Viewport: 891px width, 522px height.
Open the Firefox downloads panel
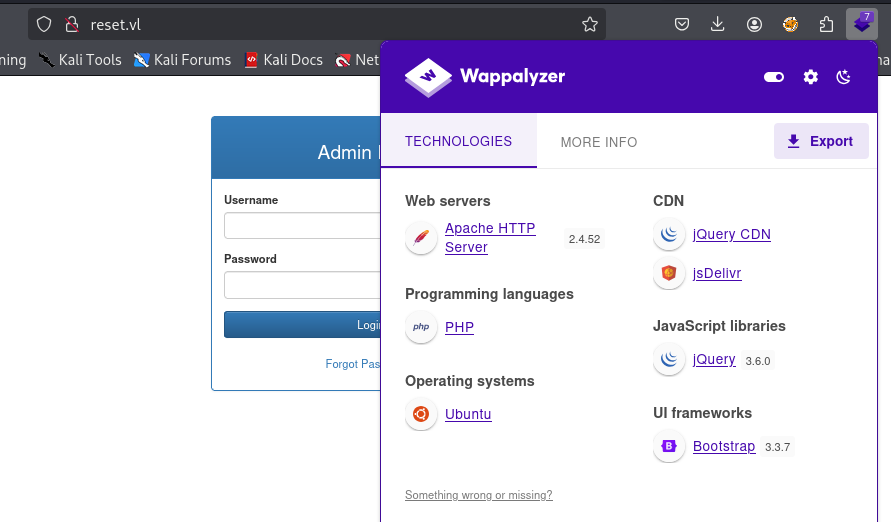717,24
